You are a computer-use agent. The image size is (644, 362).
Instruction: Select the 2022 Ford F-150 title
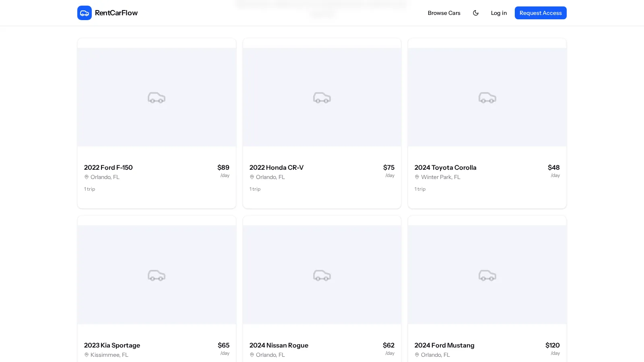pos(108,167)
